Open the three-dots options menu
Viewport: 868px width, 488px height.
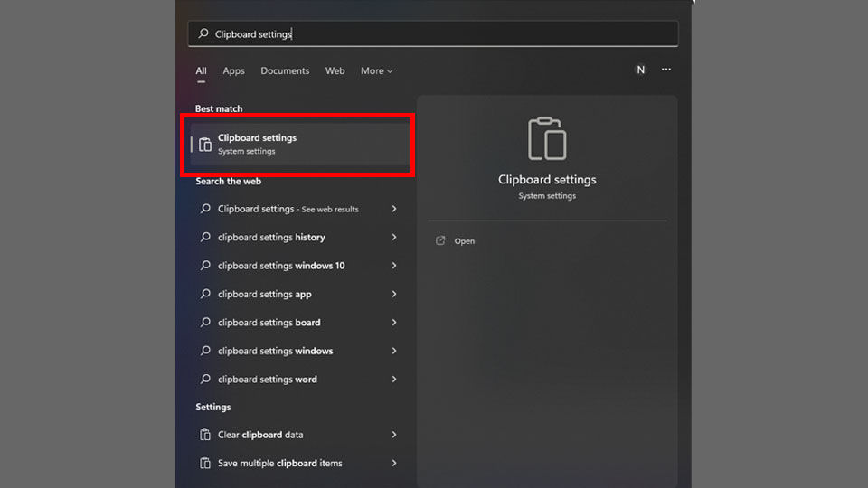tap(666, 70)
